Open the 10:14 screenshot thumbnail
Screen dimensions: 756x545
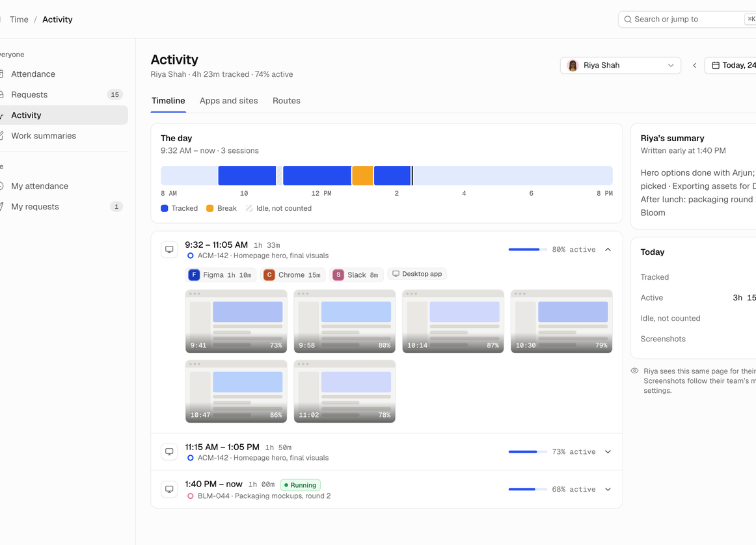pos(453,321)
